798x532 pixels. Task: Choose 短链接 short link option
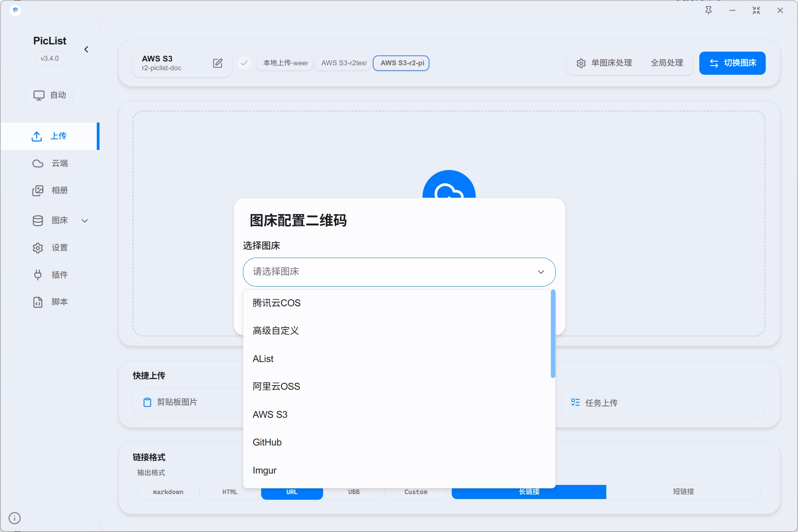[683, 492]
